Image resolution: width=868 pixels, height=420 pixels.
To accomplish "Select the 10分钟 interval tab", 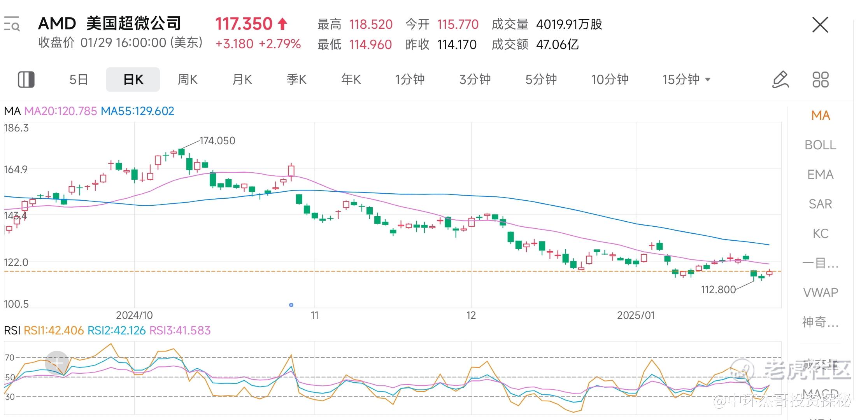I will click(x=610, y=79).
